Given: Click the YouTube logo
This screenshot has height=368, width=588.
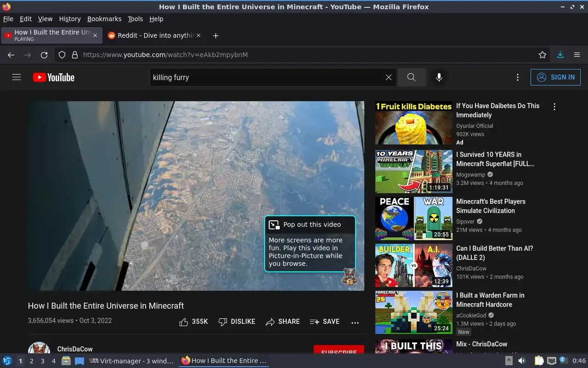Looking at the screenshot, I should coord(54,77).
